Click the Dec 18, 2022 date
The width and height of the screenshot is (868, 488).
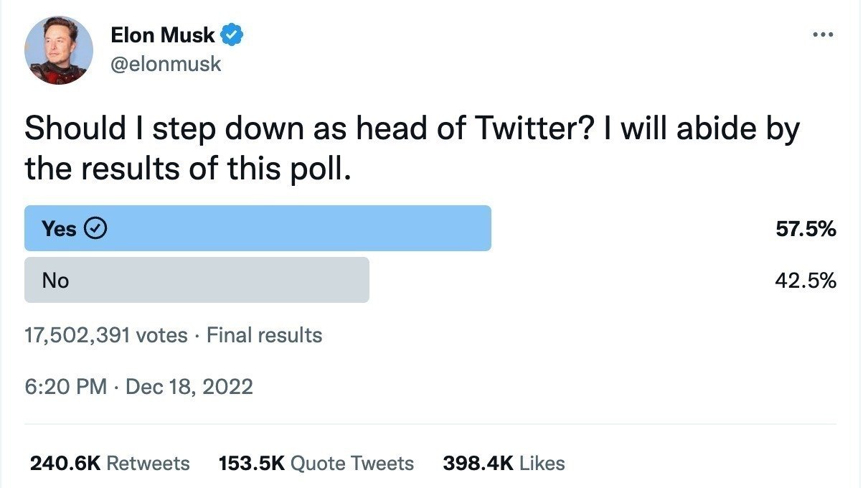point(189,388)
